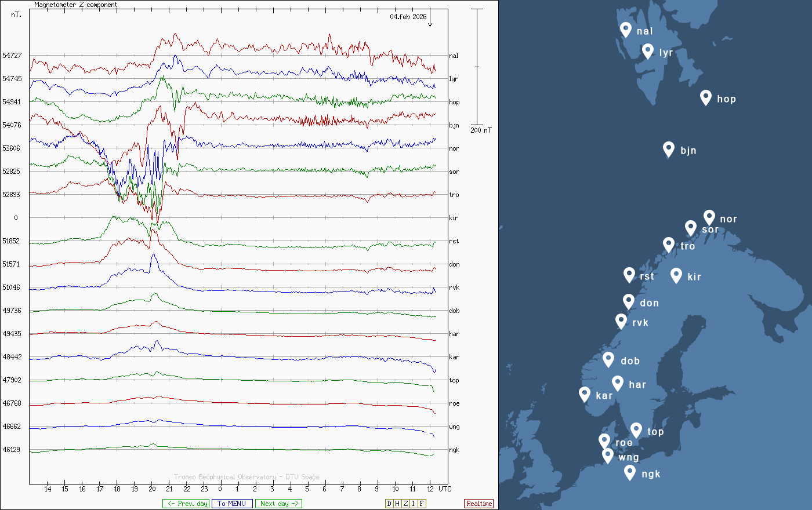Open the kir station pin
Screen dimensions: 812x510
click(676, 275)
